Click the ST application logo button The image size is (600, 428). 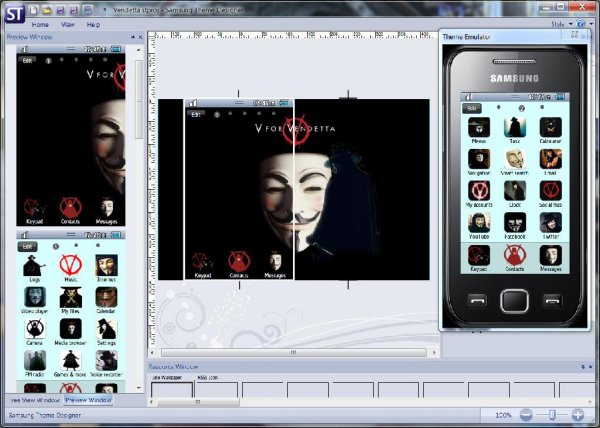click(x=15, y=14)
